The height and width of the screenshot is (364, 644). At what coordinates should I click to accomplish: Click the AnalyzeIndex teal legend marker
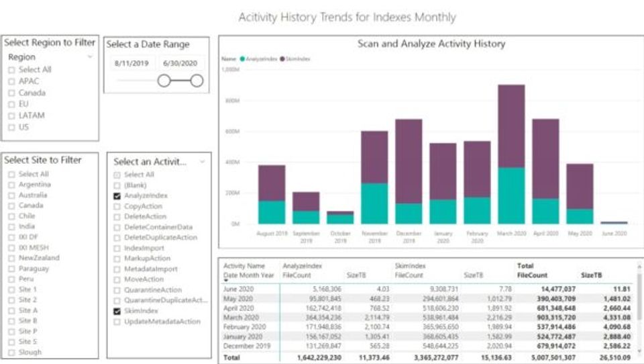pos(242,59)
